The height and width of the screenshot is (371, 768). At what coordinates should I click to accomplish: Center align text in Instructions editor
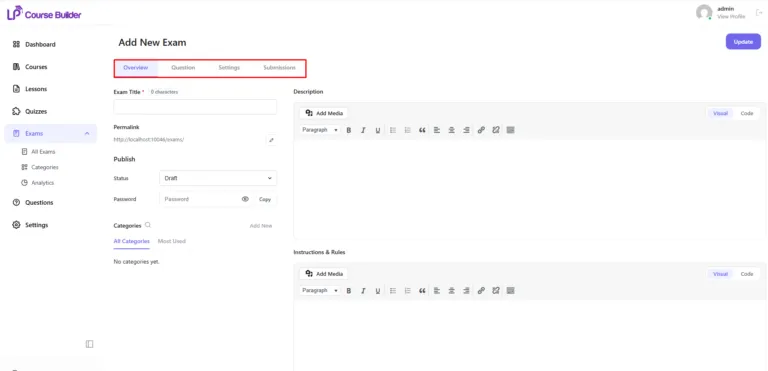click(x=452, y=291)
